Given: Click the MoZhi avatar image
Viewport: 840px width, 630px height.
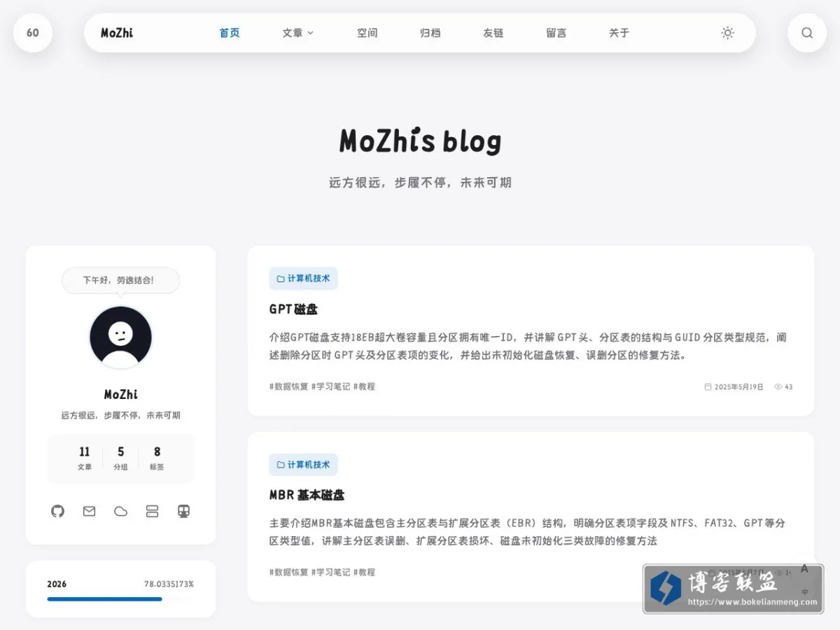Looking at the screenshot, I should (120, 337).
